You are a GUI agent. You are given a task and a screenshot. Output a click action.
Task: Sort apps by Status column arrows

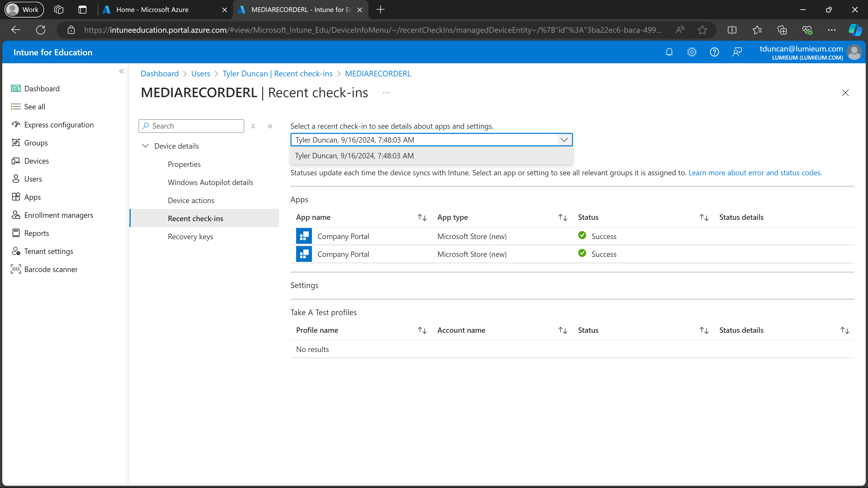(704, 218)
